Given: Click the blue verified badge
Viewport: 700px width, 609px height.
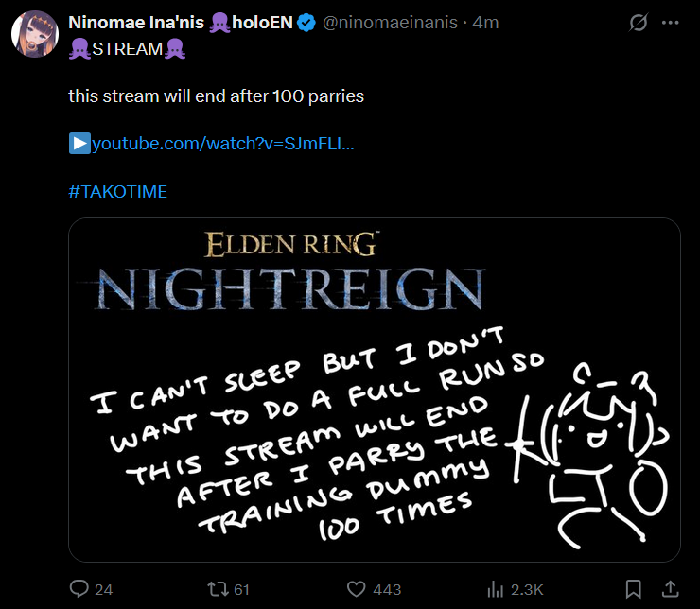Looking at the screenshot, I should point(306,23).
